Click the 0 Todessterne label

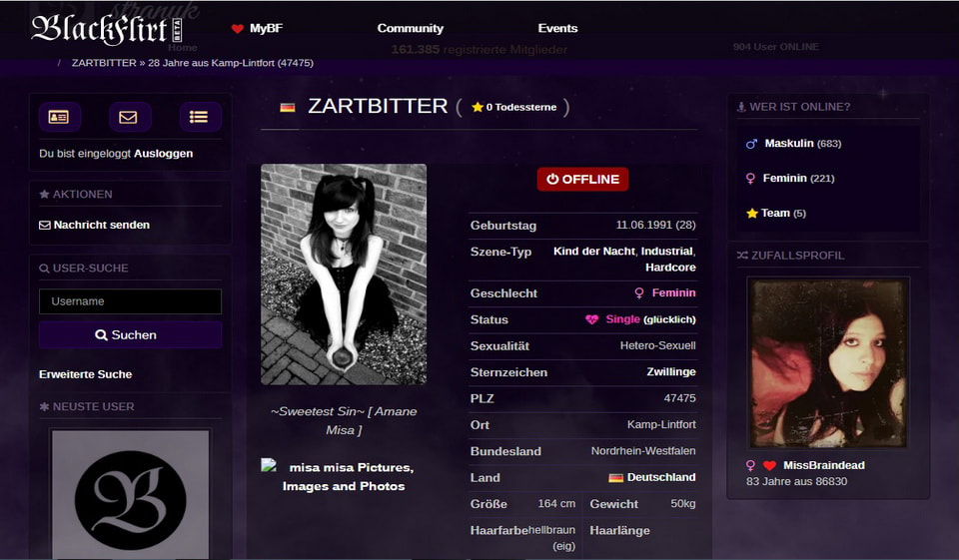pos(521,107)
